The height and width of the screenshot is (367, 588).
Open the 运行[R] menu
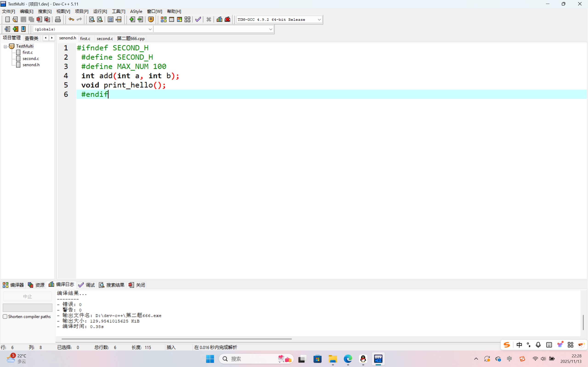pos(100,11)
